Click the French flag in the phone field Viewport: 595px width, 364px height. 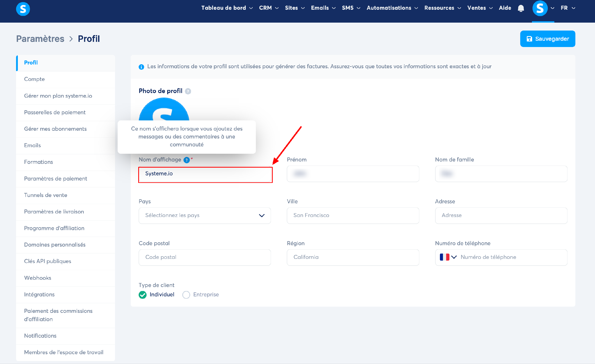[x=444, y=257]
